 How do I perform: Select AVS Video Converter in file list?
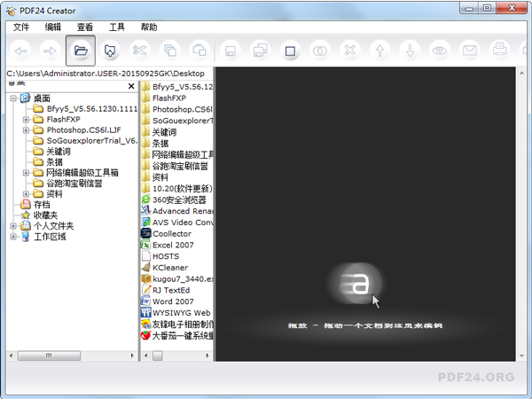point(183,223)
